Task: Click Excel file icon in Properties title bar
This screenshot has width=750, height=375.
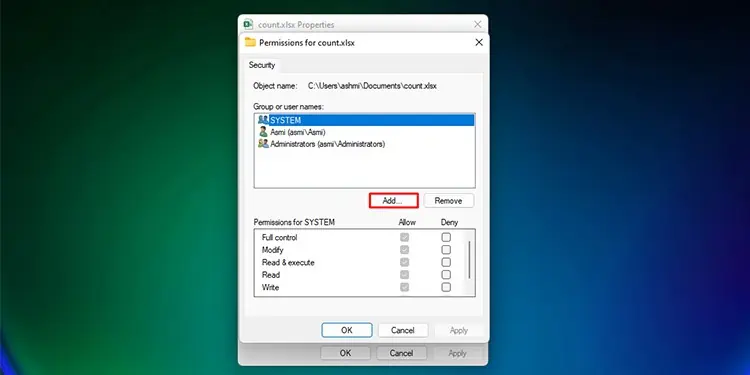Action: coord(248,24)
